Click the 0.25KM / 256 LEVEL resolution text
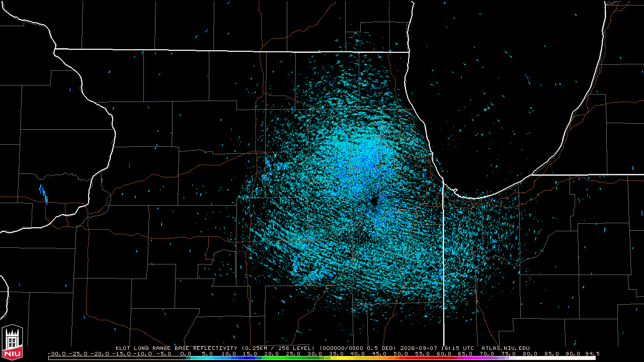This screenshot has height=362, width=644. click(x=278, y=348)
